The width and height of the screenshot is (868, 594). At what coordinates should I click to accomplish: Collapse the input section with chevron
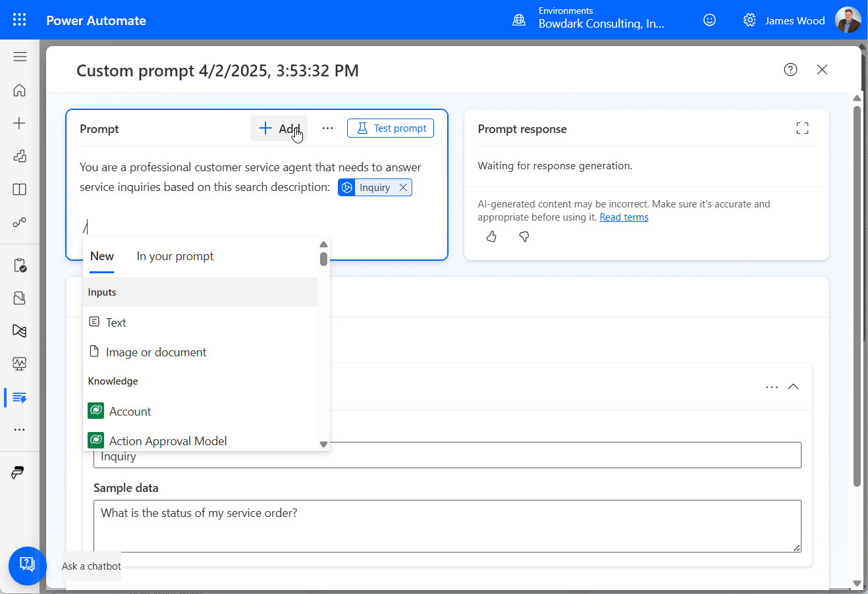click(x=794, y=387)
